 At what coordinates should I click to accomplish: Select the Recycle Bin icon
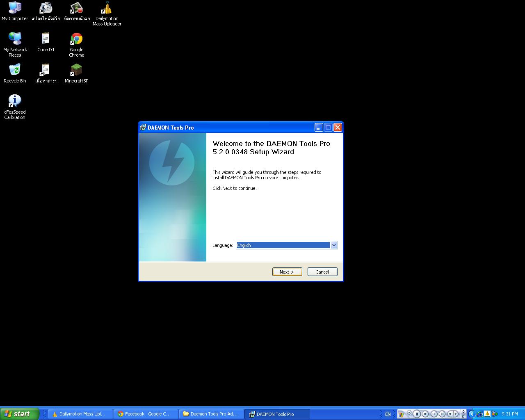pos(15,73)
